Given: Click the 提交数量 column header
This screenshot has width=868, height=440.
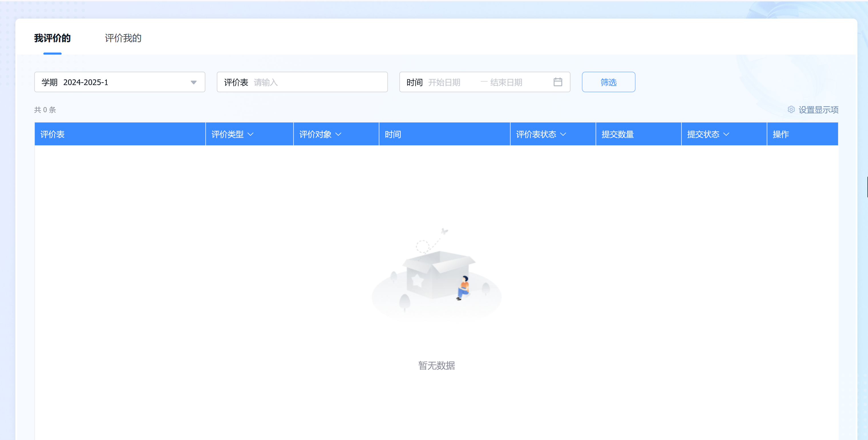Looking at the screenshot, I should click(638, 134).
